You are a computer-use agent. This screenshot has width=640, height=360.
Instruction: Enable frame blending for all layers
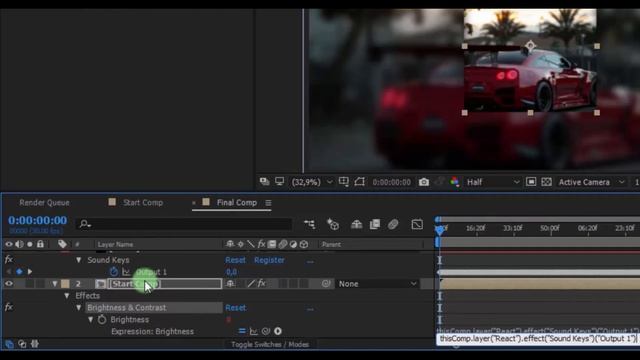click(x=375, y=224)
